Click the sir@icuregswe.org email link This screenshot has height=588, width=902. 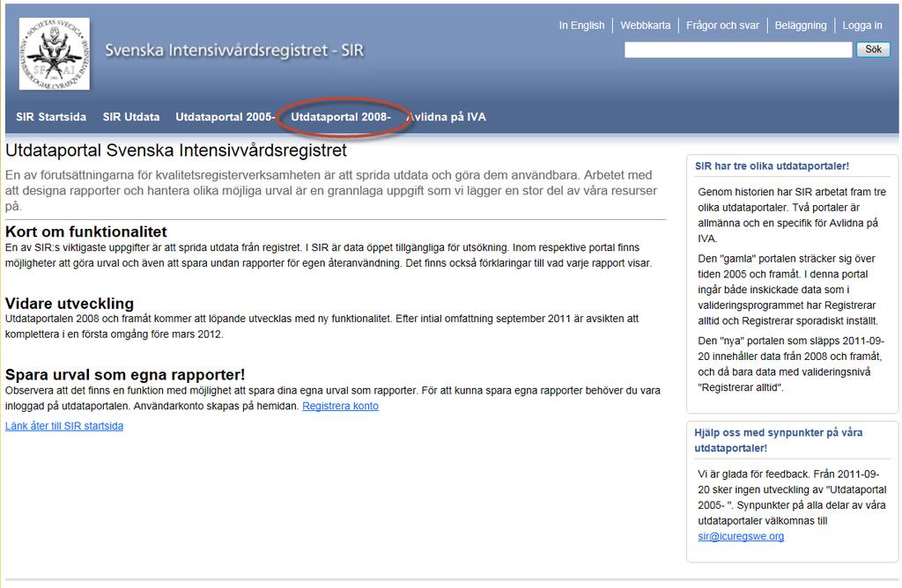(741, 536)
